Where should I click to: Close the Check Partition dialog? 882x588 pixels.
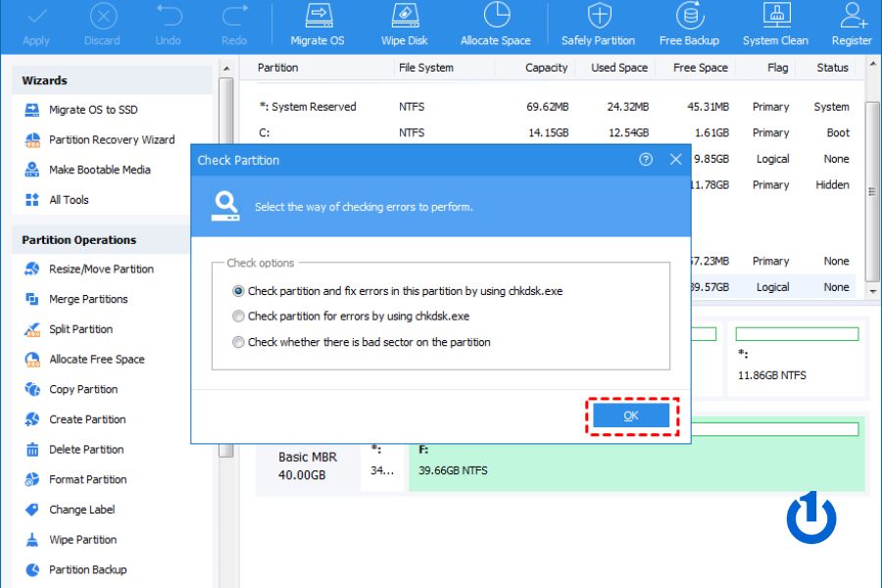(x=675, y=160)
